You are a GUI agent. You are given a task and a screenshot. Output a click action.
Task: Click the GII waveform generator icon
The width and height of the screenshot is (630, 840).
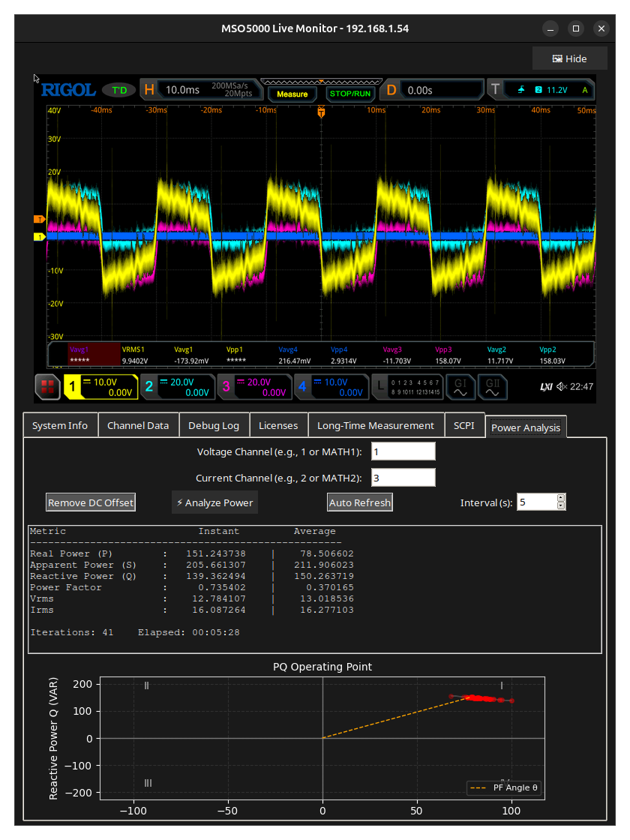[x=493, y=387]
